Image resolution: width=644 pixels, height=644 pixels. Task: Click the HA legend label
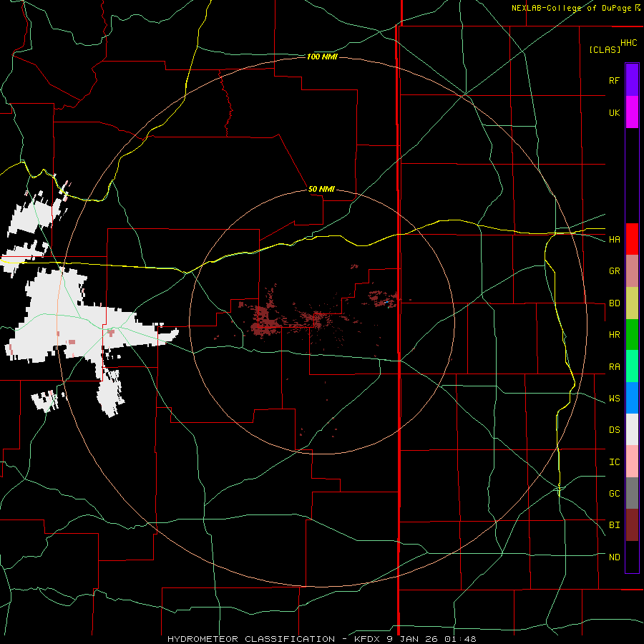pos(614,240)
